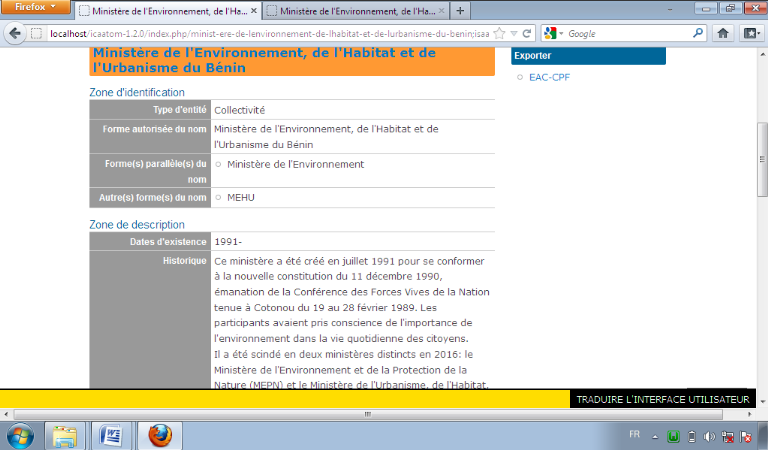
Task: Click the address bar URL field
Action: click(x=269, y=34)
